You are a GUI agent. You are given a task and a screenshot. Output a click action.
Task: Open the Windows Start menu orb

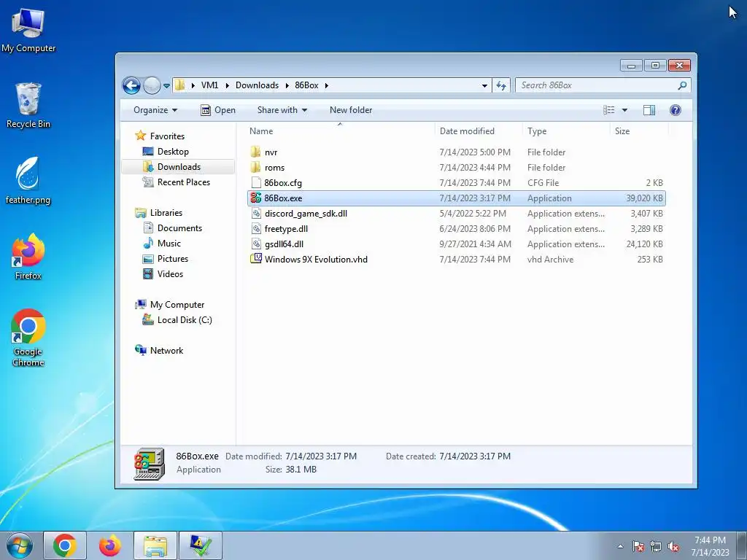pyautogui.click(x=20, y=545)
